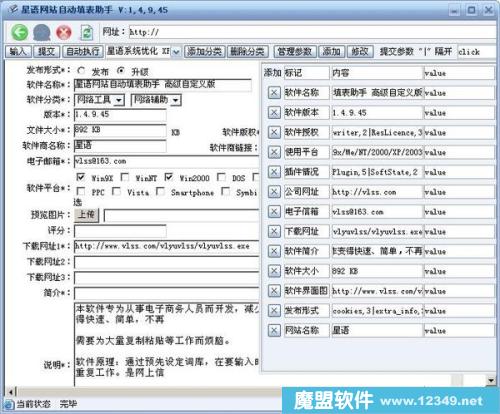The width and height of the screenshot is (500, 414).
Task: Click the 自动执行 toolbar button
Action: [83, 52]
